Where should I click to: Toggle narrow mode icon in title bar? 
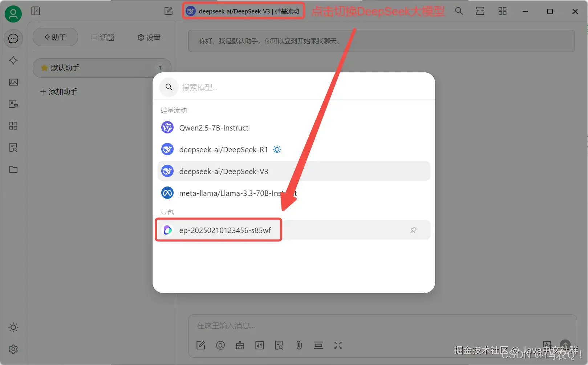click(480, 11)
